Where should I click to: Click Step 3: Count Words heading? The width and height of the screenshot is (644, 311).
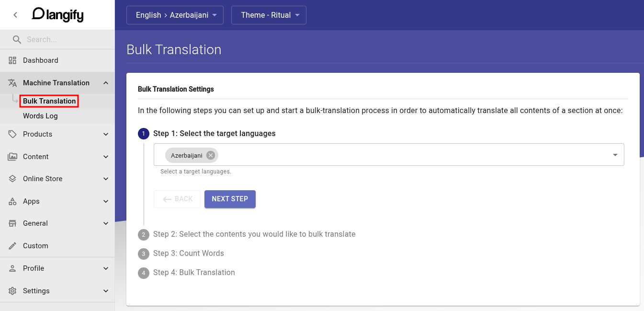point(189,253)
